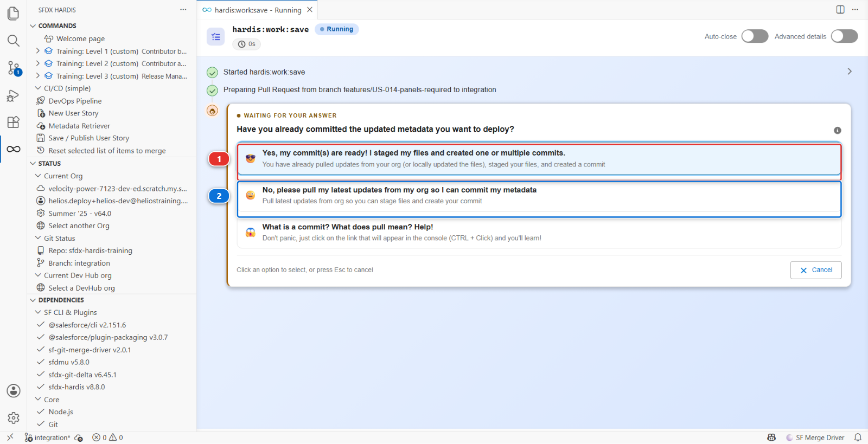Close the hardis:work:save tab
The image size is (868, 444).
tap(310, 10)
